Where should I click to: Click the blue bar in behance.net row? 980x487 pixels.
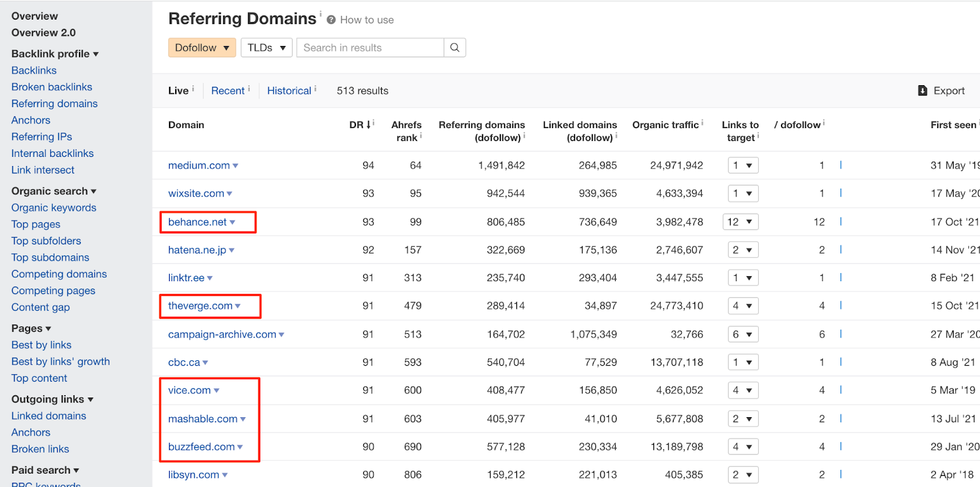click(841, 222)
